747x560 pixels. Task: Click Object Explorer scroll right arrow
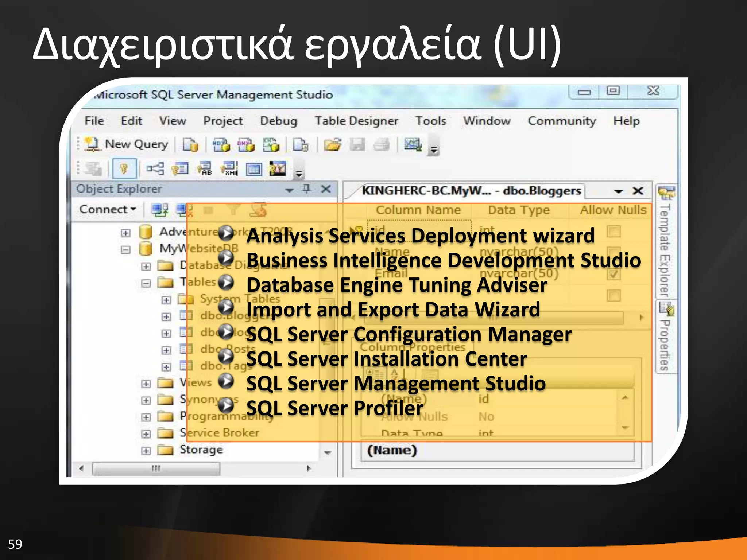pyautogui.click(x=309, y=468)
